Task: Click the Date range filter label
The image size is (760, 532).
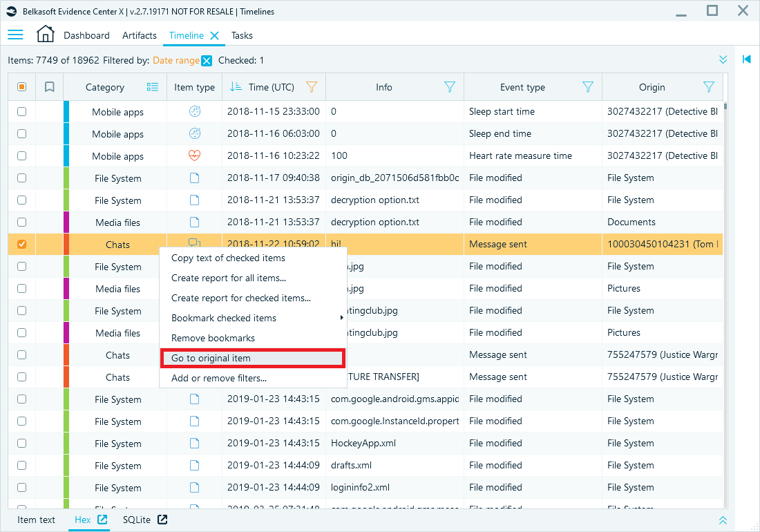Action: point(176,61)
